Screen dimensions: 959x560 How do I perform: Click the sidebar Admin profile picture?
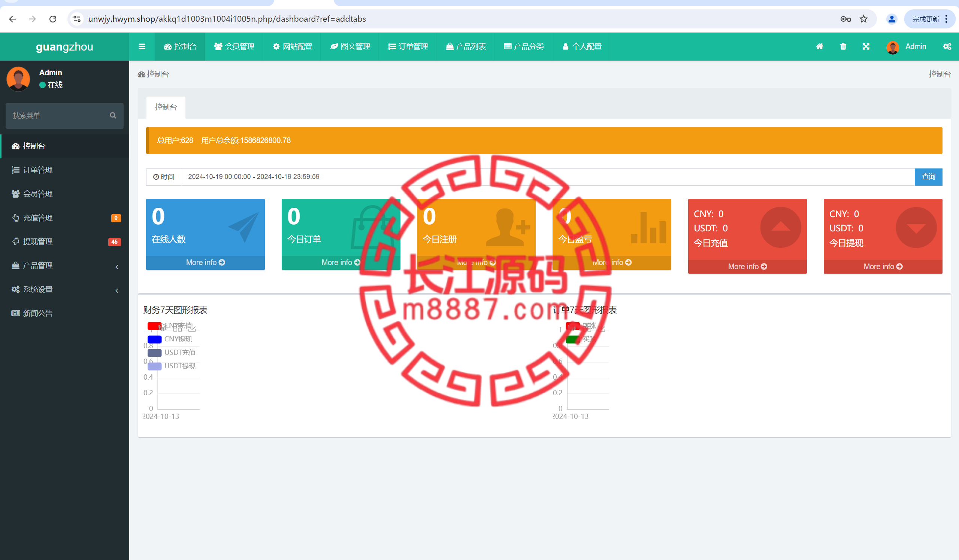[x=18, y=79]
